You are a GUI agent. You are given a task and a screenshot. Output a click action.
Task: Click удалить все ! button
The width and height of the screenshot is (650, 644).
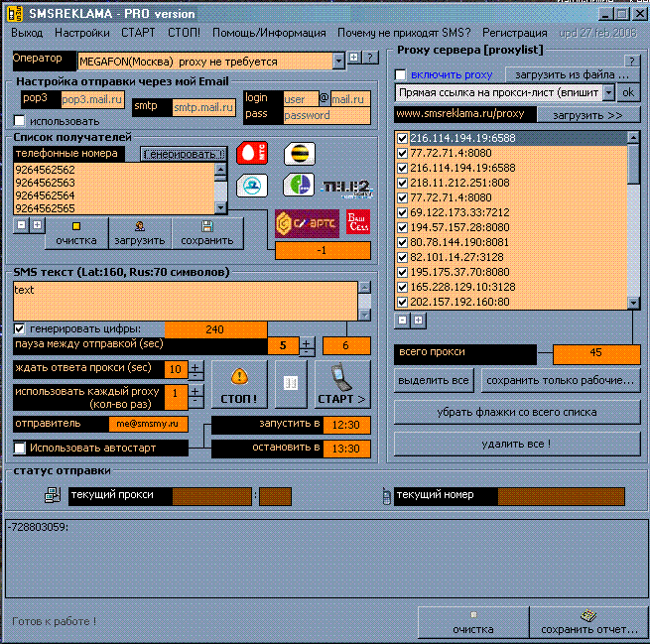pyautogui.click(x=517, y=445)
